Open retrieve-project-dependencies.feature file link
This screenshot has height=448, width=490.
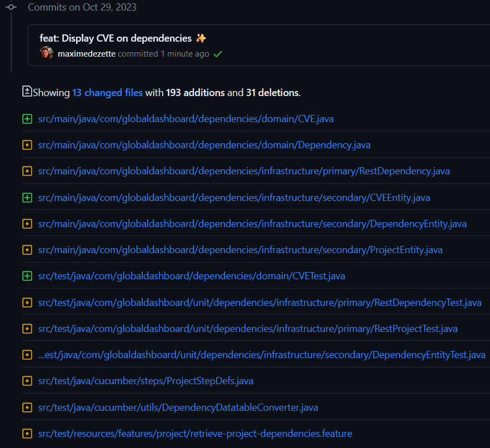pyautogui.click(x=195, y=434)
